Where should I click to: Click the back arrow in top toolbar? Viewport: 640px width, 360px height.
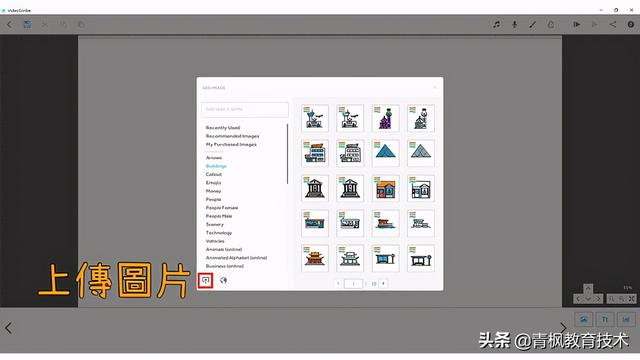9,24
